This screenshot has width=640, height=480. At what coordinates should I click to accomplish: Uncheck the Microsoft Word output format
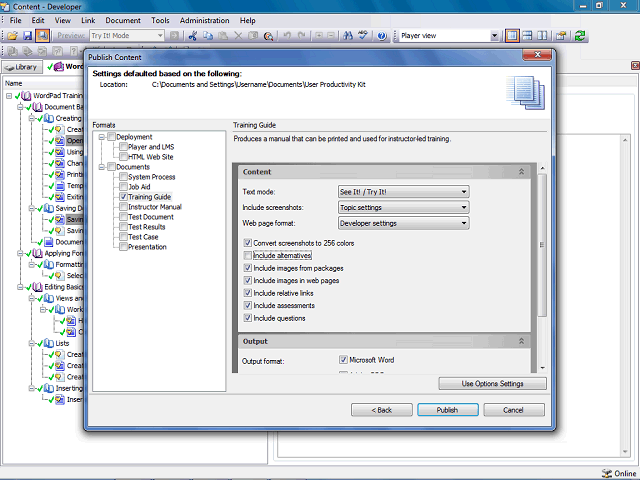click(x=343, y=360)
